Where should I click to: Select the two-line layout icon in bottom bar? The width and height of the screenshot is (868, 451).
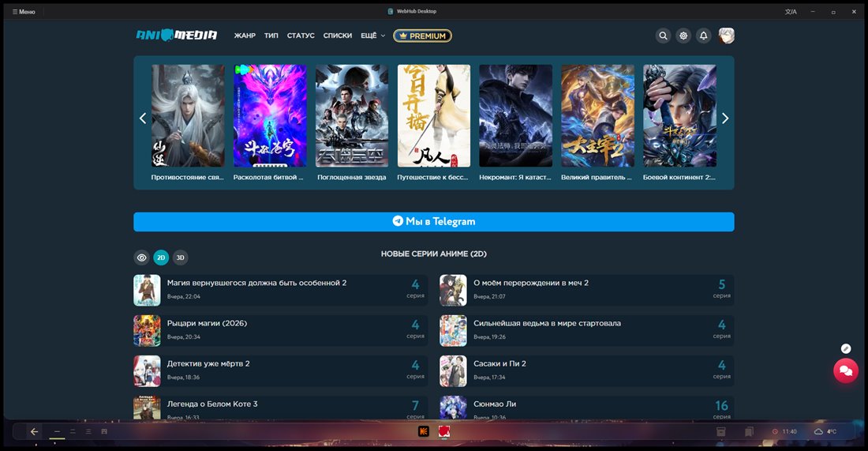pyautogui.click(x=73, y=431)
